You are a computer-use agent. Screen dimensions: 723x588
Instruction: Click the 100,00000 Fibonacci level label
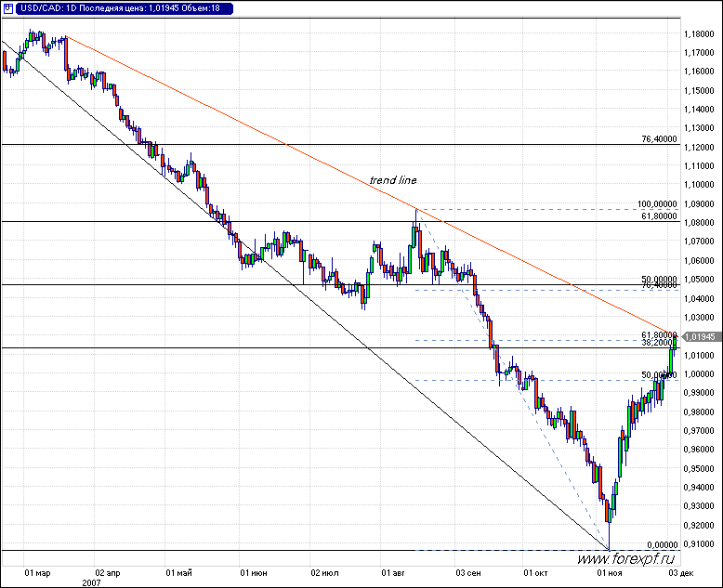pos(655,204)
